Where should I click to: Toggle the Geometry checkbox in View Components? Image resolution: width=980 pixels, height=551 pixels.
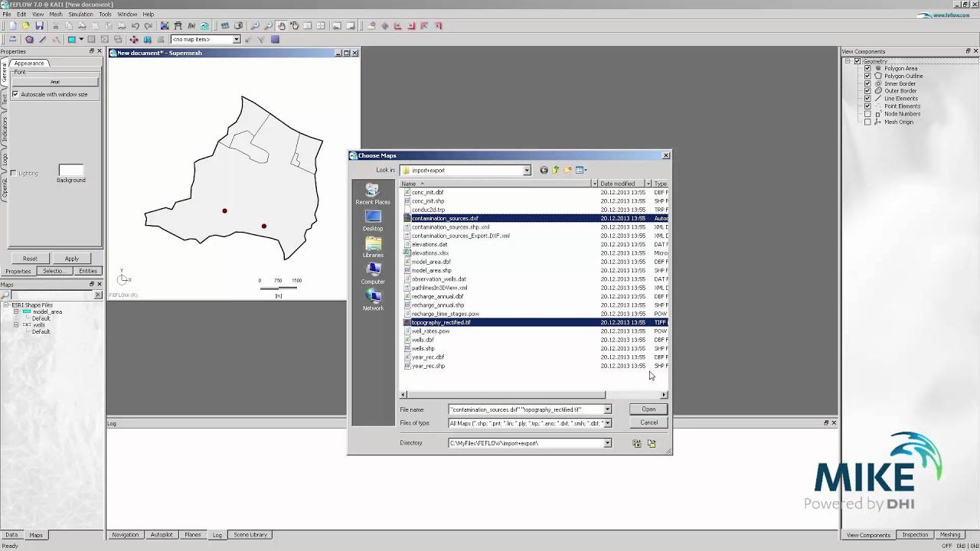click(857, 61)
